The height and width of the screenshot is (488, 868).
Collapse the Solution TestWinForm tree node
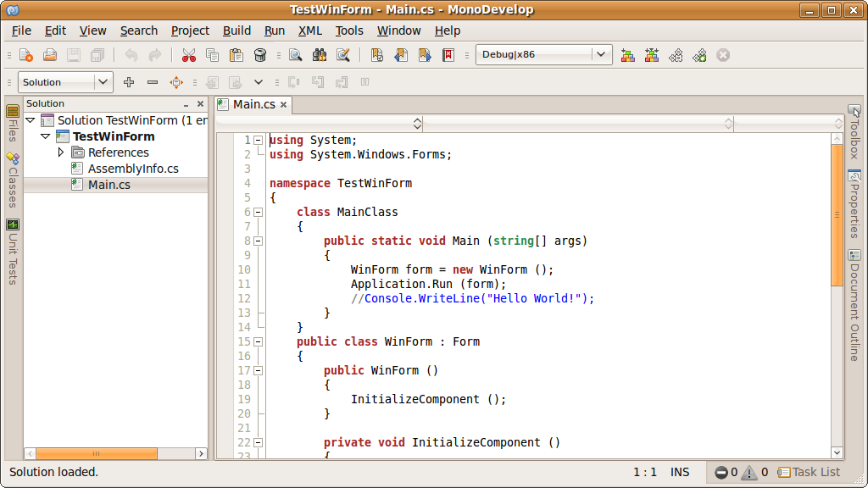[31, 120]
